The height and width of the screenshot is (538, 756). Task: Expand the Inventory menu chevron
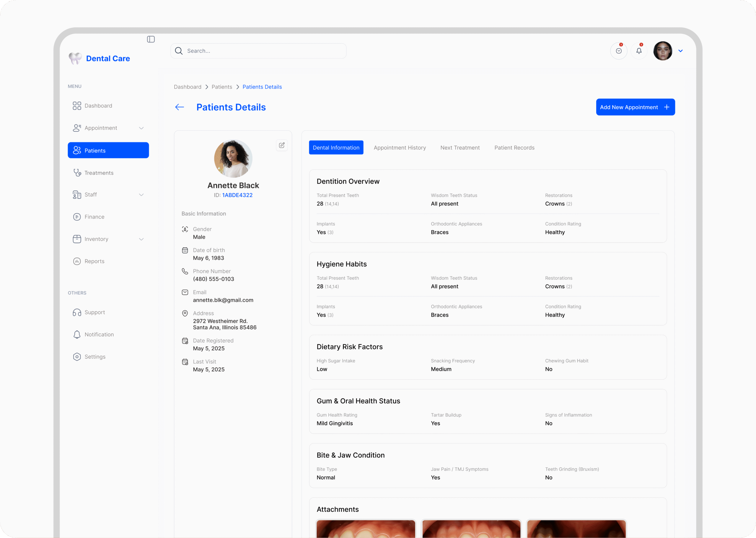tap(141, 239)
